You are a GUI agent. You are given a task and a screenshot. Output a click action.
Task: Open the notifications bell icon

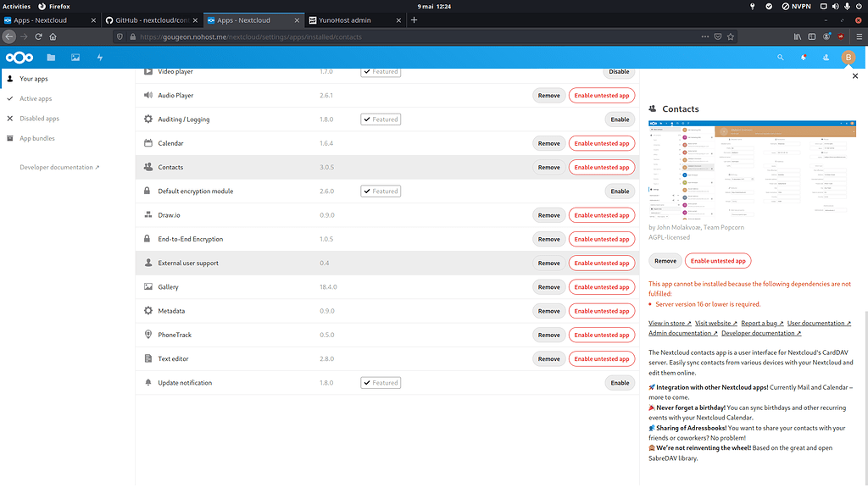tap(804, 58)
